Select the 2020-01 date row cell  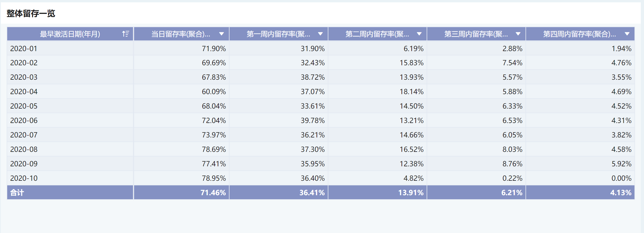click(24, 49)
